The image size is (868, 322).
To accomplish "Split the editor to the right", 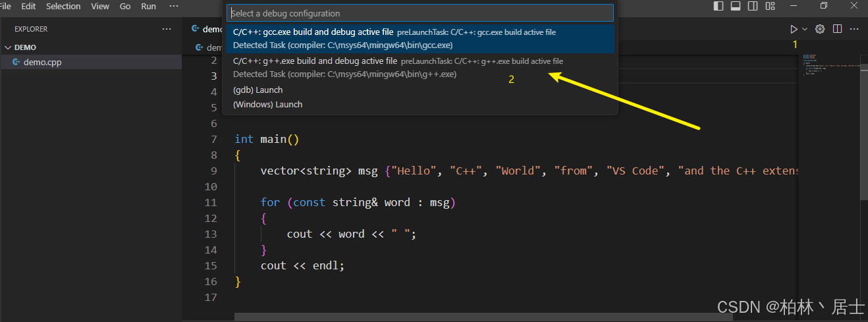I will pyautogui.click(x=837, y=29).
